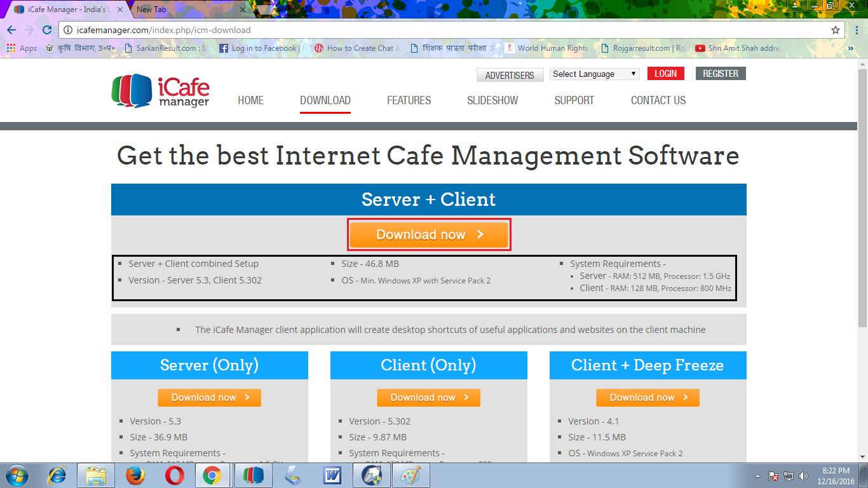
Task: Click the volume speaker tray icon
Action: pos(804,475)
